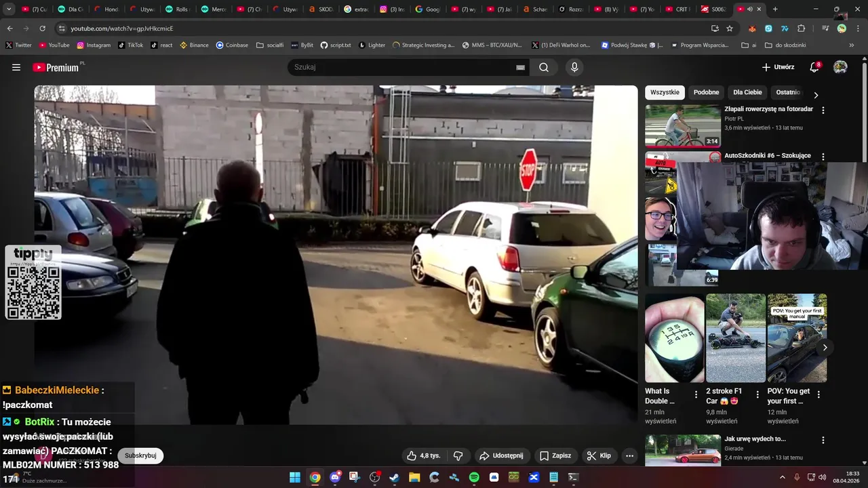The height and width of the screenshot is (488, 868).
Task: Click the install app icon in address bar
Action: 715,28
